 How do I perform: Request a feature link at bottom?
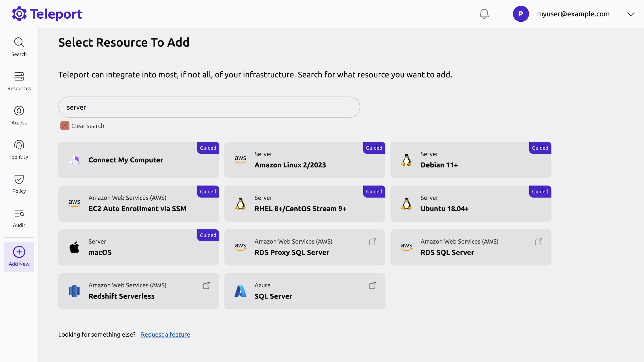point(166,334)
